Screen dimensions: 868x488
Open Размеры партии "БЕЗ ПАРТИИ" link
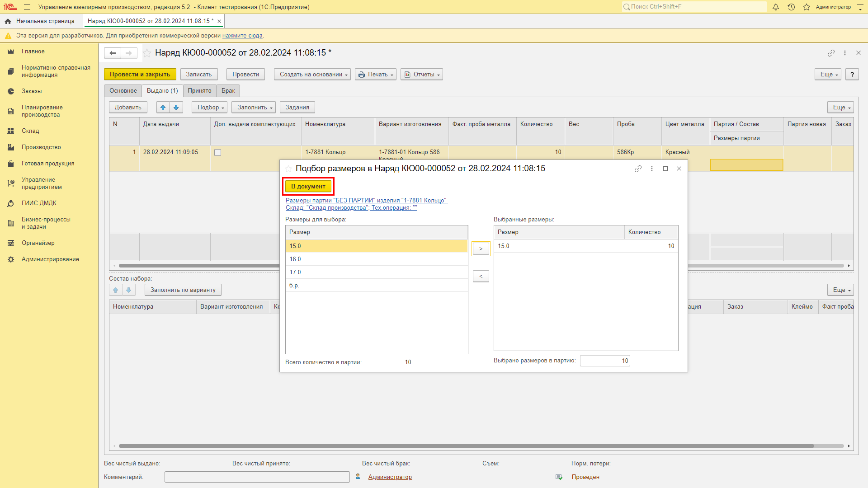[x=367, y=200]
